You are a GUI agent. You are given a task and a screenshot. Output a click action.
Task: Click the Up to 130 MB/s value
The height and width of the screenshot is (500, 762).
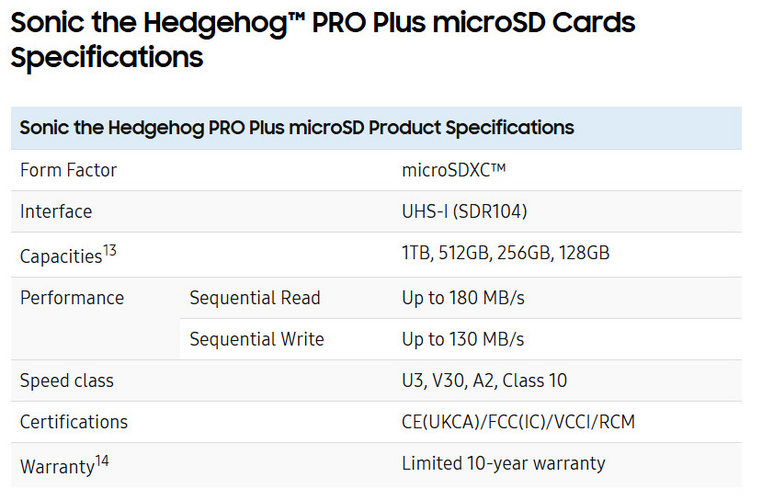pos(463,339)
